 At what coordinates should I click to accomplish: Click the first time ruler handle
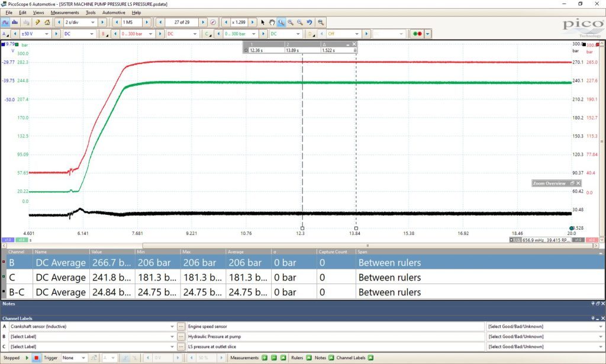302,228
